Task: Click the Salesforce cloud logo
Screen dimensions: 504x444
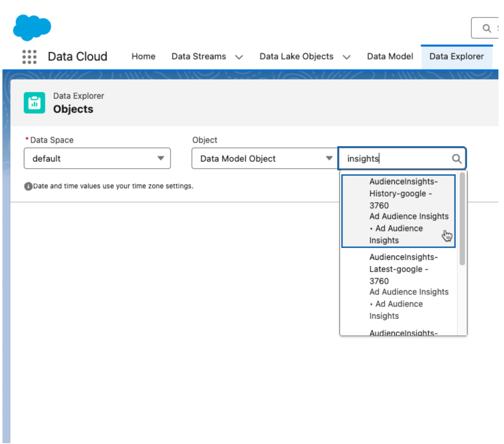Action: pos(32,27)
